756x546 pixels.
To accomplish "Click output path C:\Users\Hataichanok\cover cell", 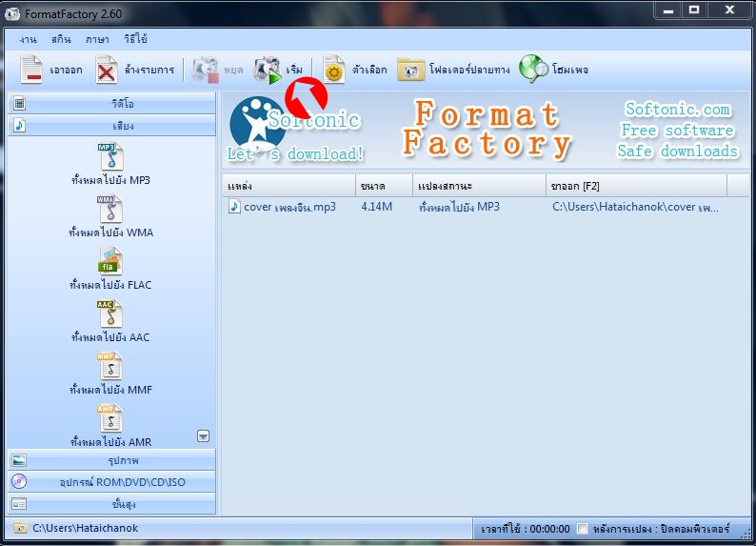I will coord(635,207).
